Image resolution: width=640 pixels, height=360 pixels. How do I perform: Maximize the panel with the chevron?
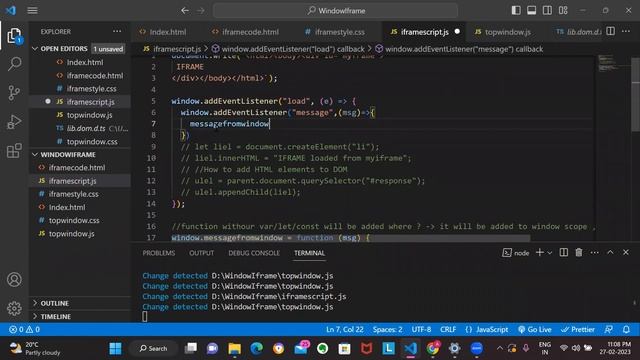pos(610,253)
